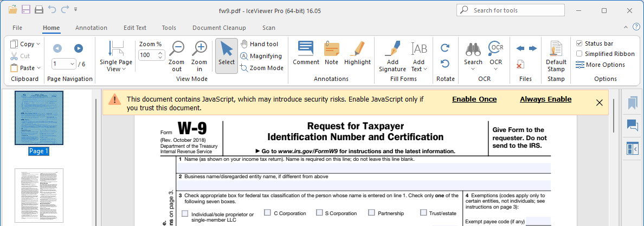Open More Options

[601, 65]
